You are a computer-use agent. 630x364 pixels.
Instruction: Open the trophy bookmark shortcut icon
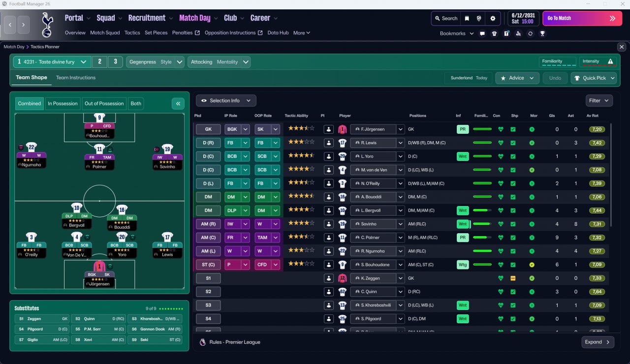pyautogui.click(x=542, y=33)
